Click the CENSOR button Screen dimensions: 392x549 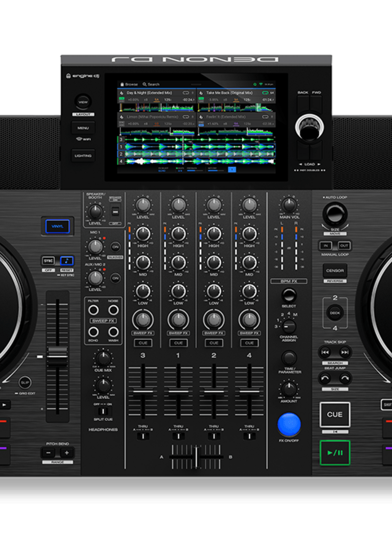pos(335,270)
